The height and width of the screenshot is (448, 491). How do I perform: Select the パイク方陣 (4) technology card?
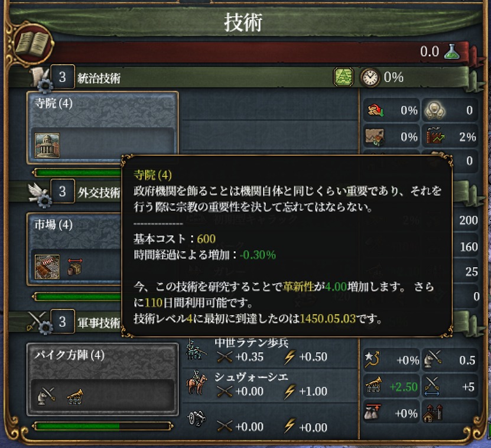point(103,379)
